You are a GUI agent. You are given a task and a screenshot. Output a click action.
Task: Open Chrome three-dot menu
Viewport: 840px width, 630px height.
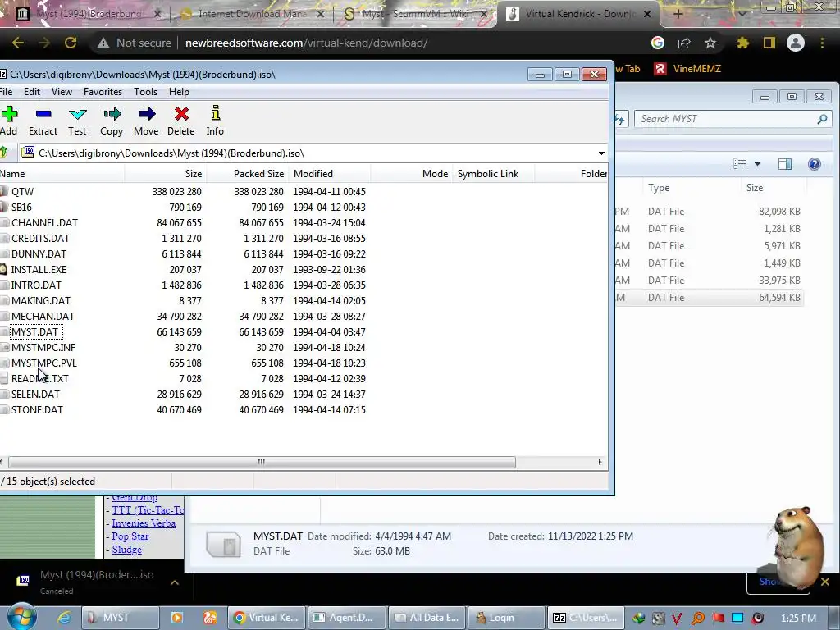[x=822, y=43]
